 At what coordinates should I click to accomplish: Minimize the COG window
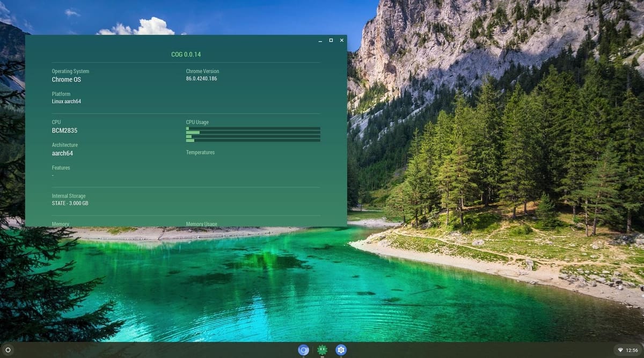click(x=320, y=40)
